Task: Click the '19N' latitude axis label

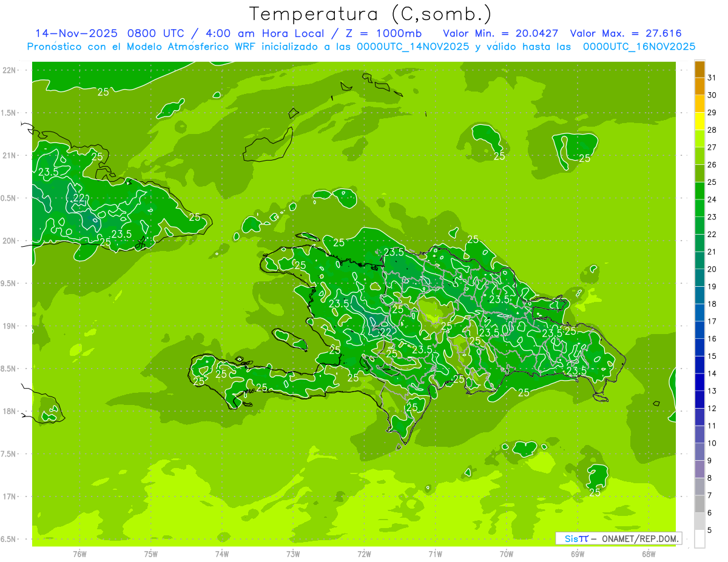Action: (x=9, y=326)
